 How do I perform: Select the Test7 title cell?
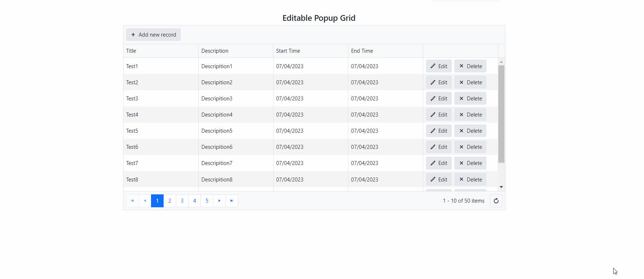[161, 163]
